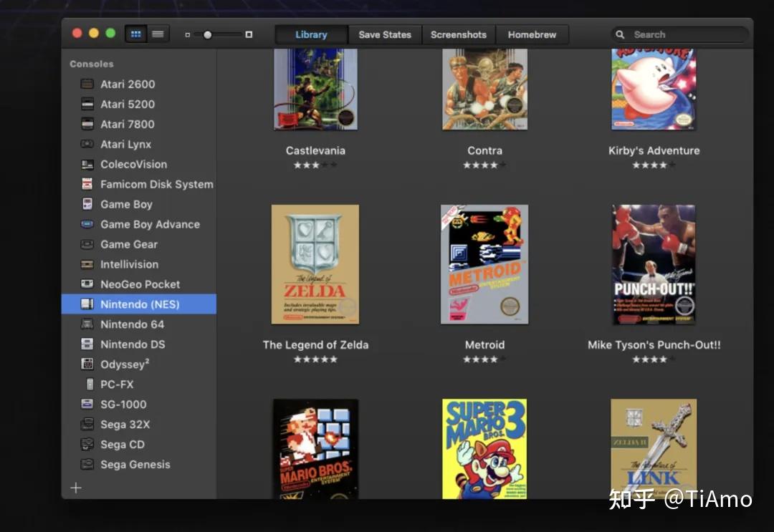This screenshot has height=532, width=774.
Task: Click the plus button to add collection
Action: pyautogui.click(x=76, y=488)
